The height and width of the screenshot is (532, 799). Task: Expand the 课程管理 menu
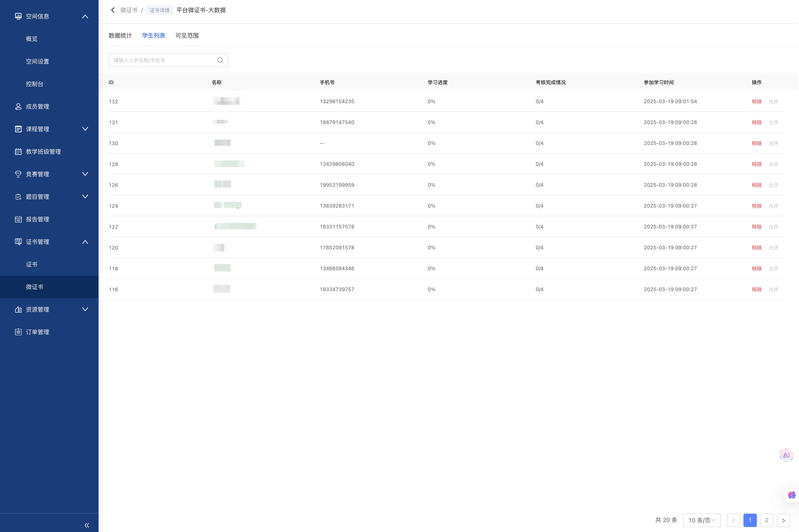point(85,129)
